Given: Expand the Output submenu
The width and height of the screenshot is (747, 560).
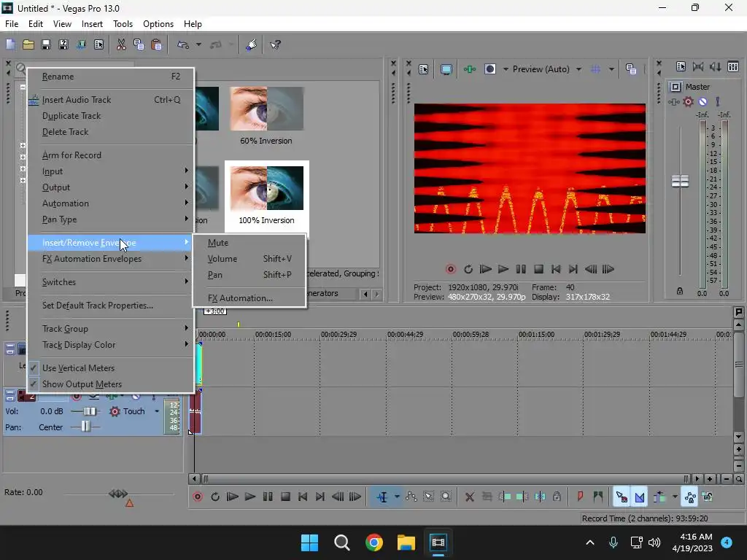Looking at the screenshot, I should pyautogui.click(x=111, y=187).
